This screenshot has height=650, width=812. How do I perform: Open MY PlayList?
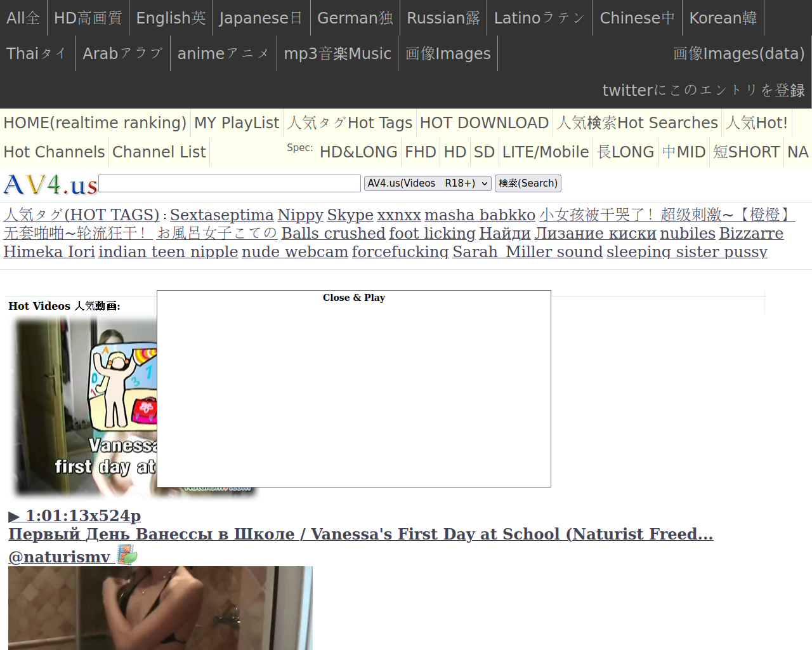(x=237, y=123)
